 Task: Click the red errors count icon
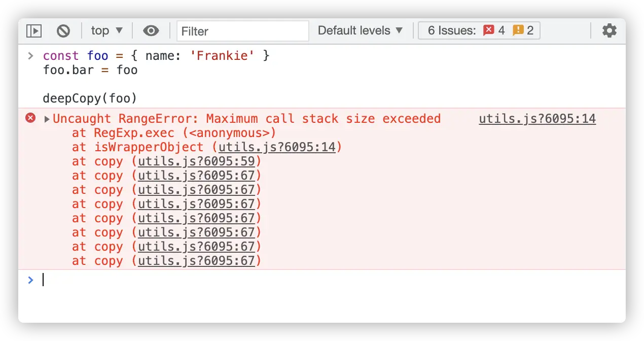(x=489, y=30)
